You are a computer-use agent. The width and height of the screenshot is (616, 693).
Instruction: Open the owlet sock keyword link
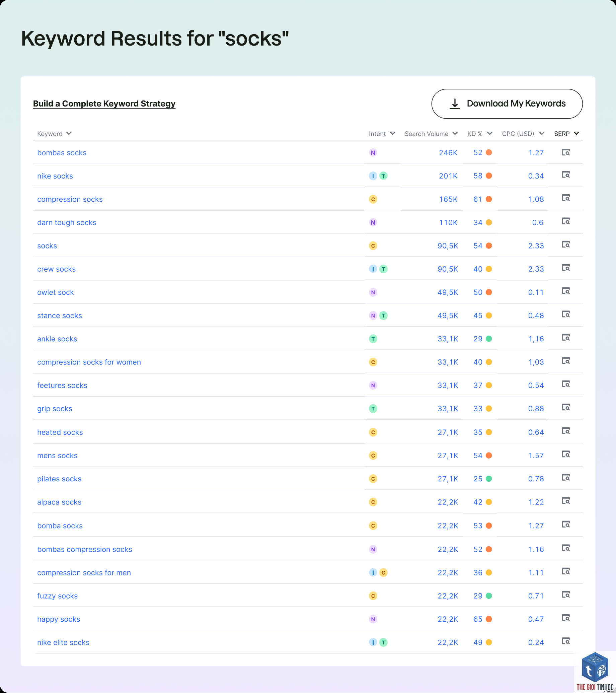pyautogui.click(x=56, y=292)
